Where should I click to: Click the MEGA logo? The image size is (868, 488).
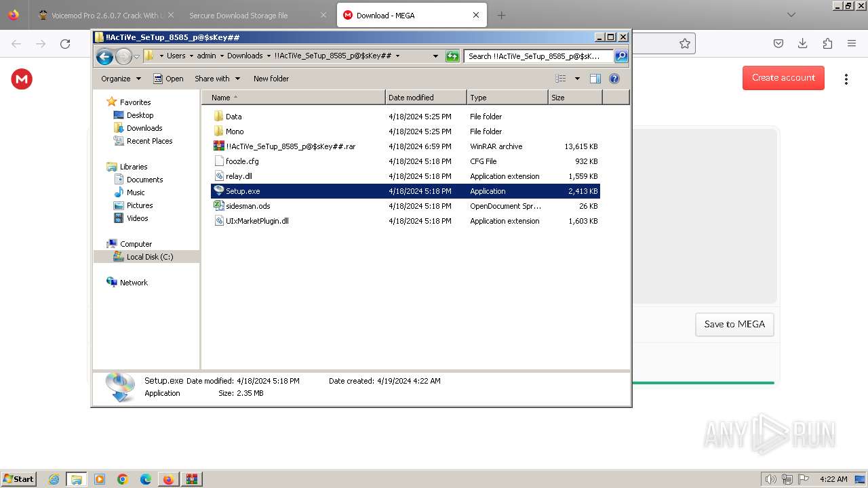pyautogui.click(x=22, y=79)
